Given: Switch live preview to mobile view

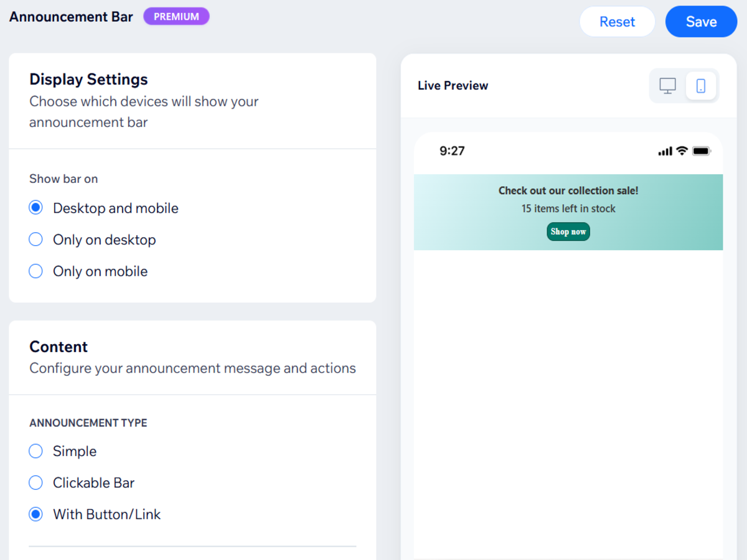Looking at the screenshot, I should tap(701, 86).
